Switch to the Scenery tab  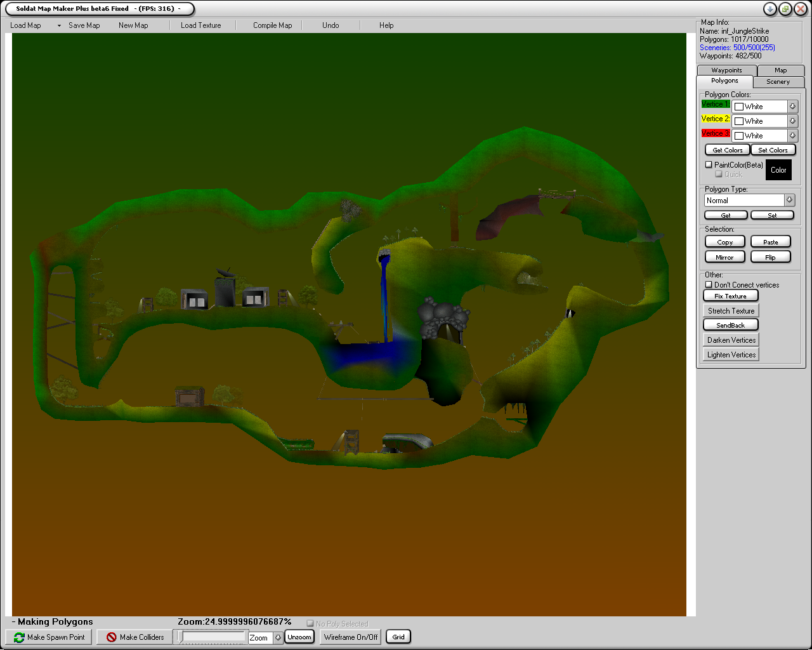[x=778, y=82]
